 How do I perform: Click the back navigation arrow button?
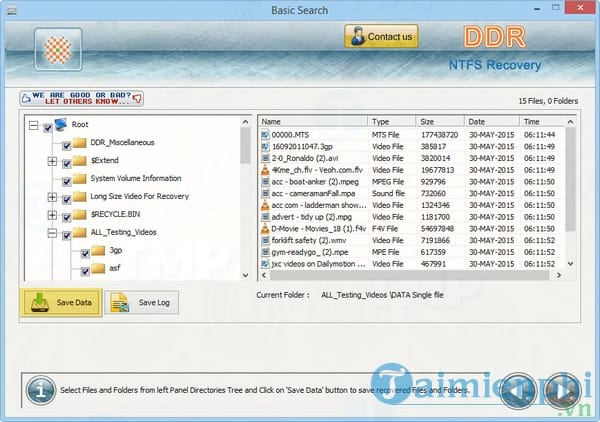point(518,391)
